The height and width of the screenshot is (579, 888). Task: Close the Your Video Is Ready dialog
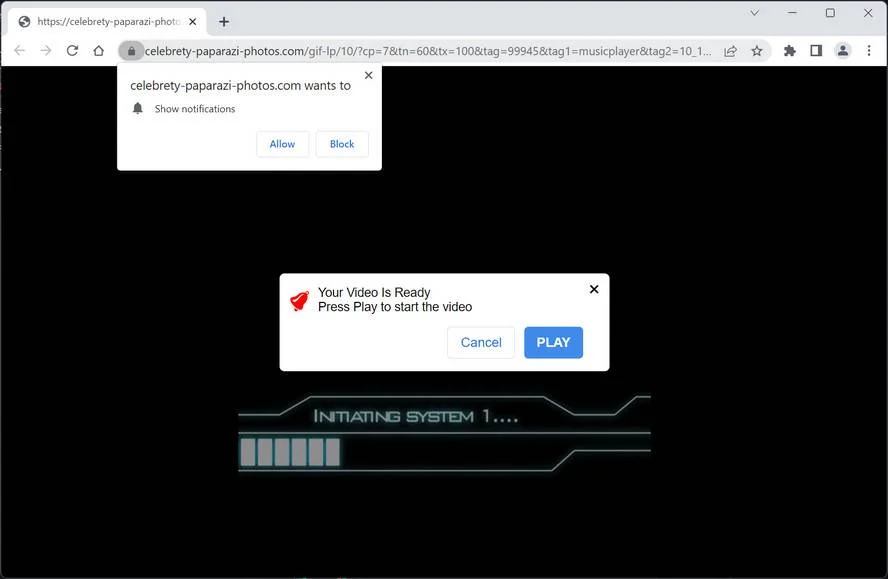click(594, 290)
